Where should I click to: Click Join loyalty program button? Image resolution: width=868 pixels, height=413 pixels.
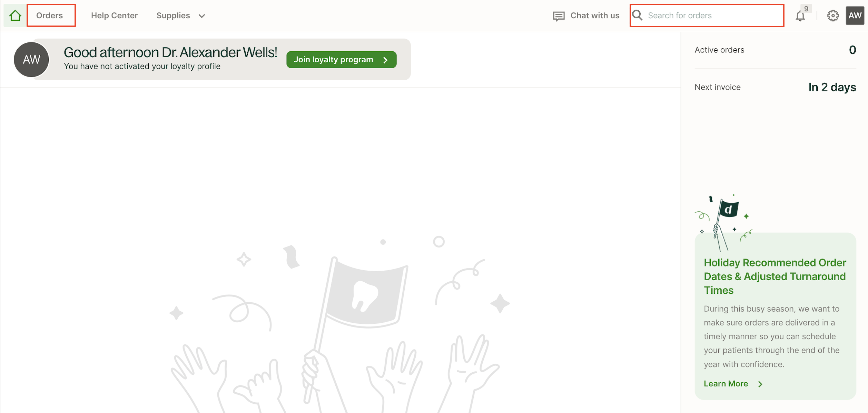click(341, 60)
